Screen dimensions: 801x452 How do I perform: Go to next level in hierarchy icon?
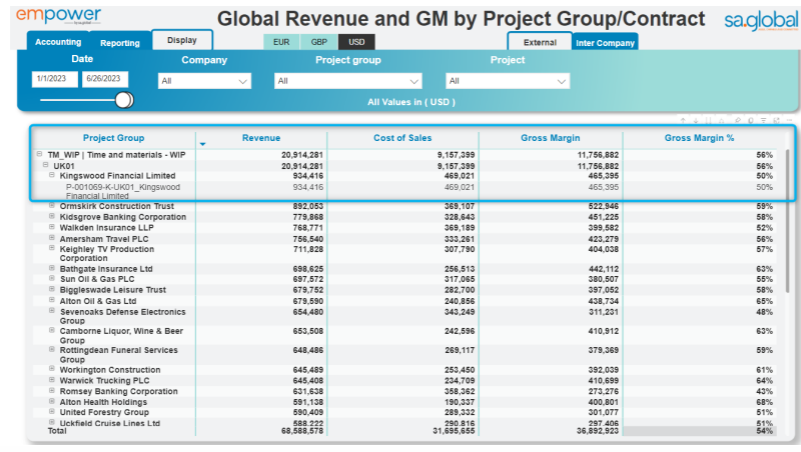[x=709, y=121]
